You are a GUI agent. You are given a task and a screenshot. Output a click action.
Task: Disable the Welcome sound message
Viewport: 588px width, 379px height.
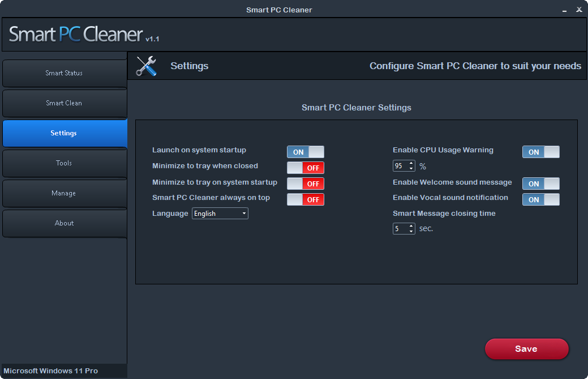540,184
